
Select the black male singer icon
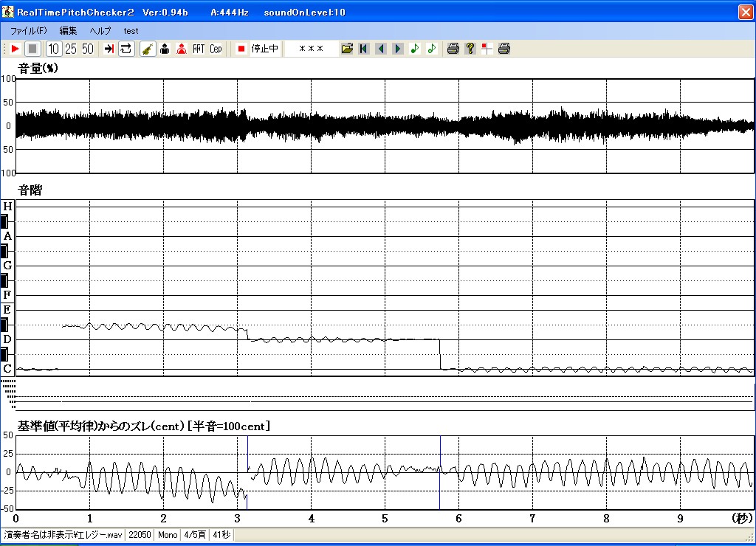click(x=165, y=49)
